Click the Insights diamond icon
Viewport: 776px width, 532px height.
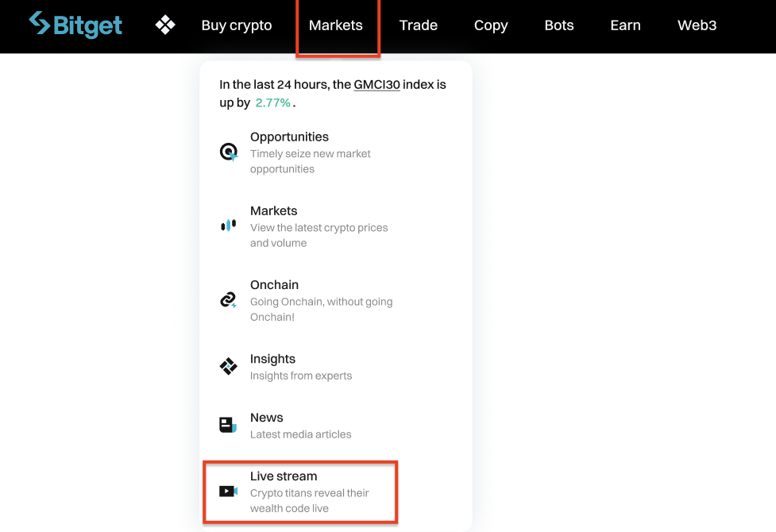[x=228, y=366]
